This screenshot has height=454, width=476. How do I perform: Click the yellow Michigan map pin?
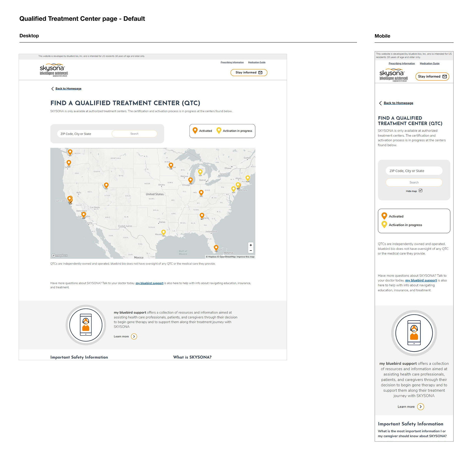point(200,172)
